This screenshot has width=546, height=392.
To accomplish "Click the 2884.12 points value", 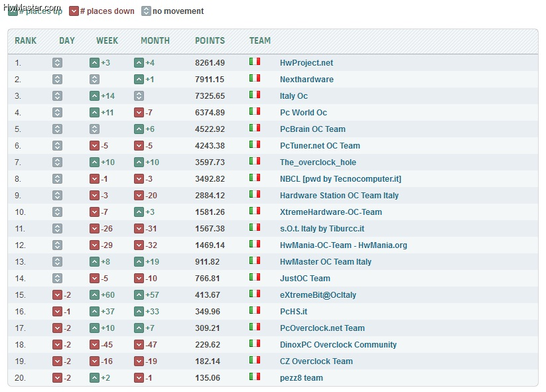I will click(x=210, y=195).
